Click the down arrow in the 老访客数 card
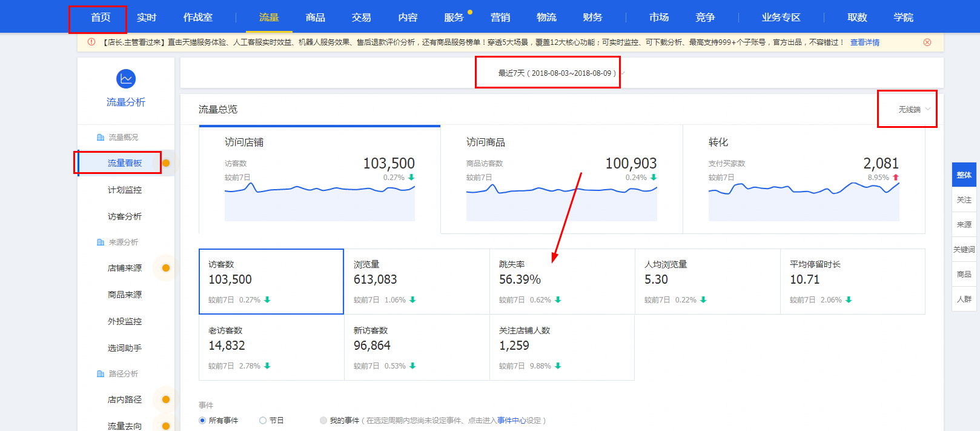 coord(267,366)
